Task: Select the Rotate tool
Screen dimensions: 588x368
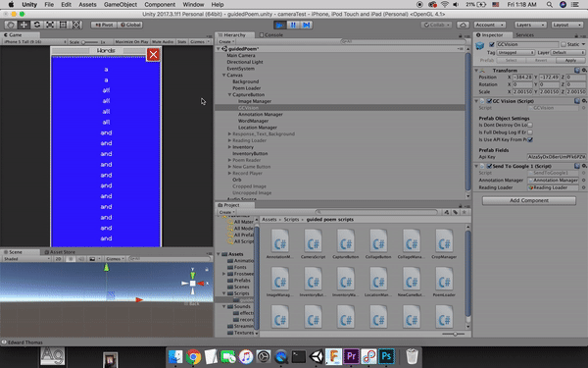Action: 37,25
